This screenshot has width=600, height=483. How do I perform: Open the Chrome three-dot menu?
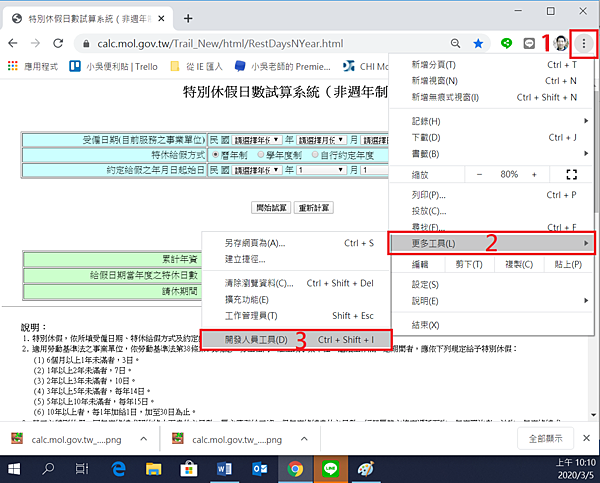[x=584, y=43]
